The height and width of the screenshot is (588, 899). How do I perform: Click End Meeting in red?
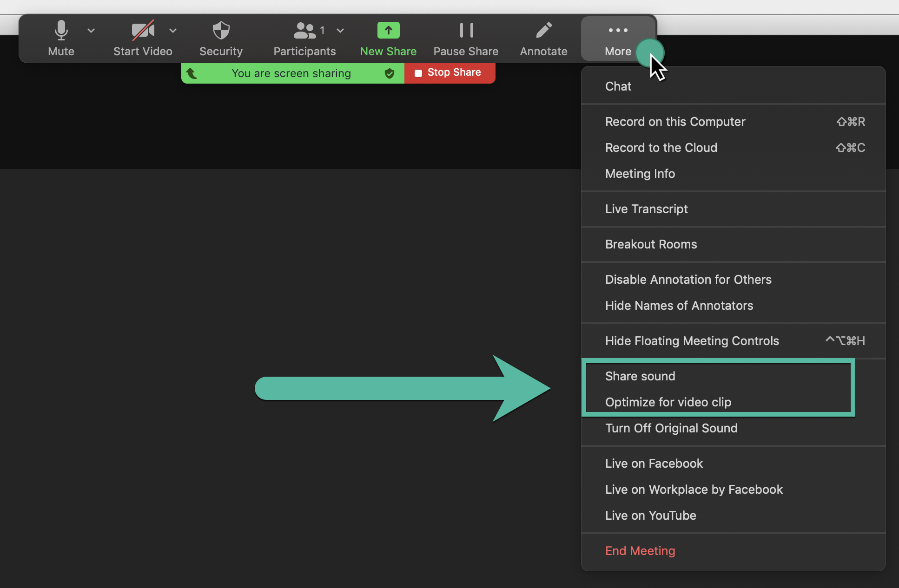[640, 551]
